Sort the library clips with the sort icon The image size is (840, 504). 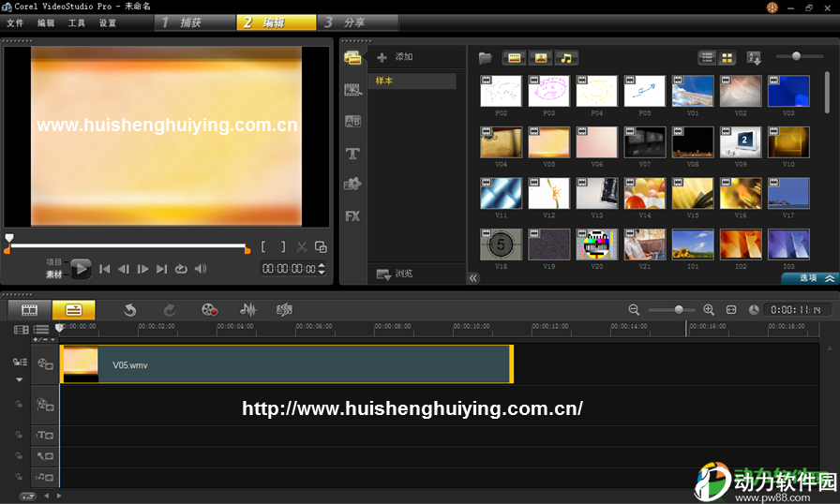click(x=754, y=57)
